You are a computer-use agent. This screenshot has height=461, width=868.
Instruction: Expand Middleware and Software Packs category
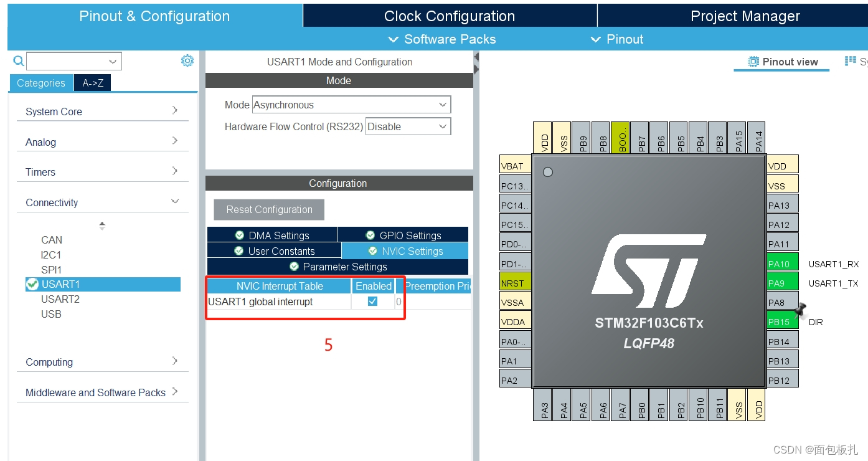pos(102,392)
